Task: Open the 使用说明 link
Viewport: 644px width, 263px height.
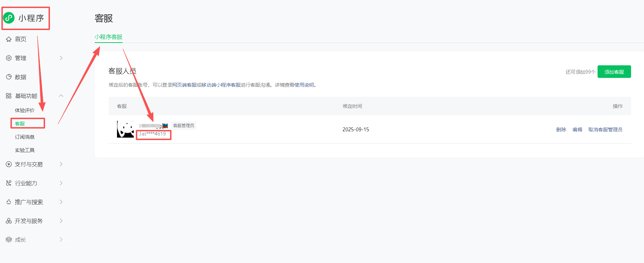Action: coord(304,85)
